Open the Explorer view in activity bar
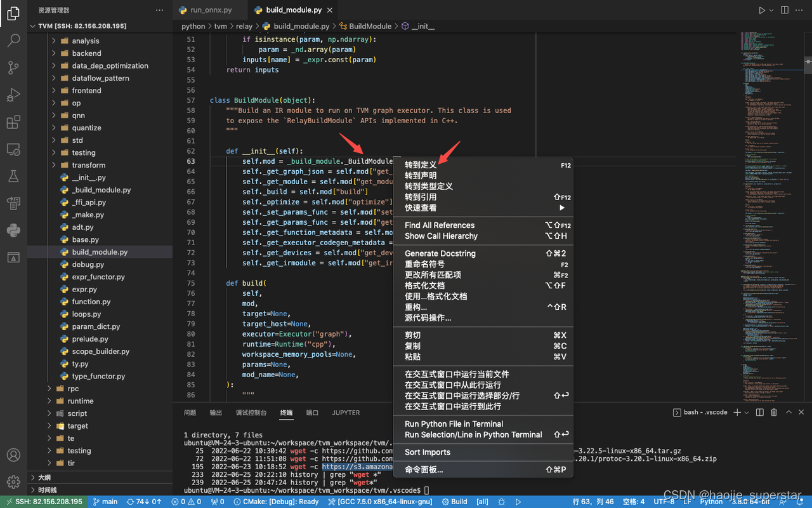Screen dimensions: 812x508 pyautogui.click(x=13, y=13)
